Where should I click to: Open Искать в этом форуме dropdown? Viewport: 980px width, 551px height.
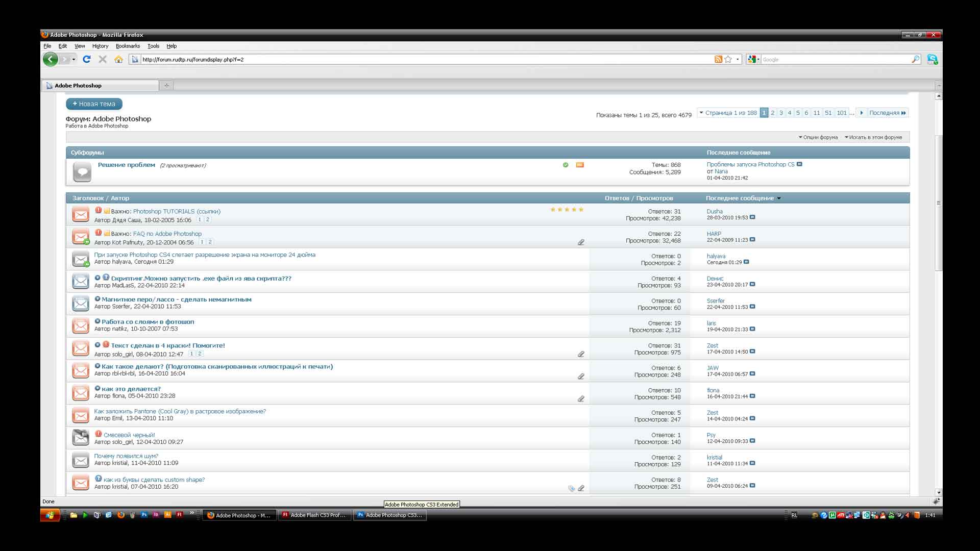point(873,137)
